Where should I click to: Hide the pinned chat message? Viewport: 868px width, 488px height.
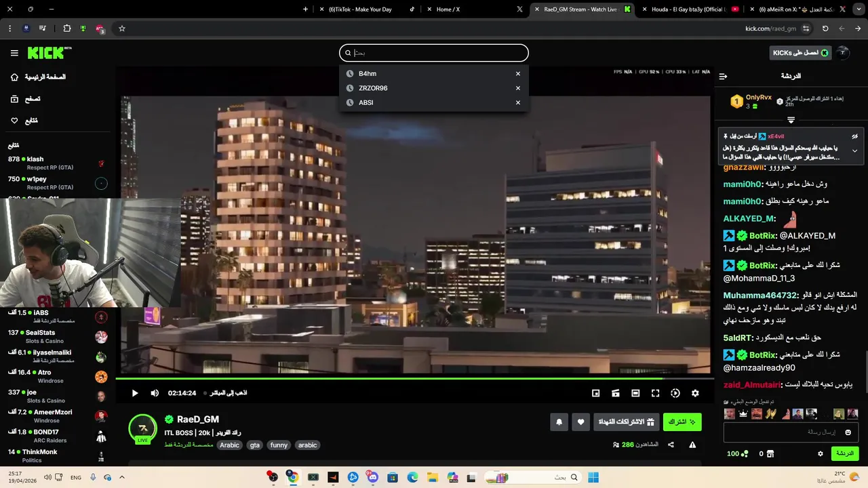pos(854,136)
